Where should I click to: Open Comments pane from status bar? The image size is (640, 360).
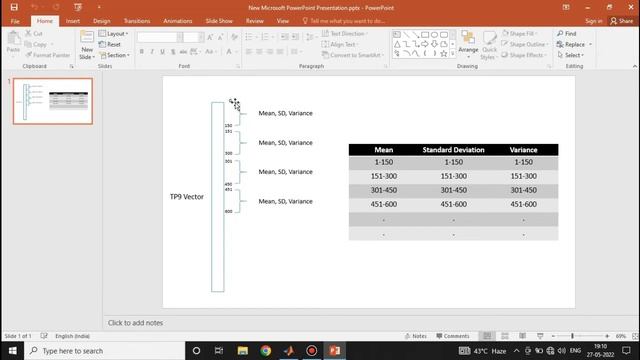[x=453, y=336]
